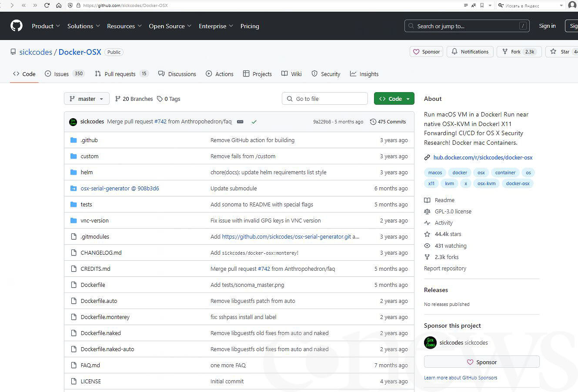Open the 0 Tags link
578x392 pixels.
coord(169,99)
